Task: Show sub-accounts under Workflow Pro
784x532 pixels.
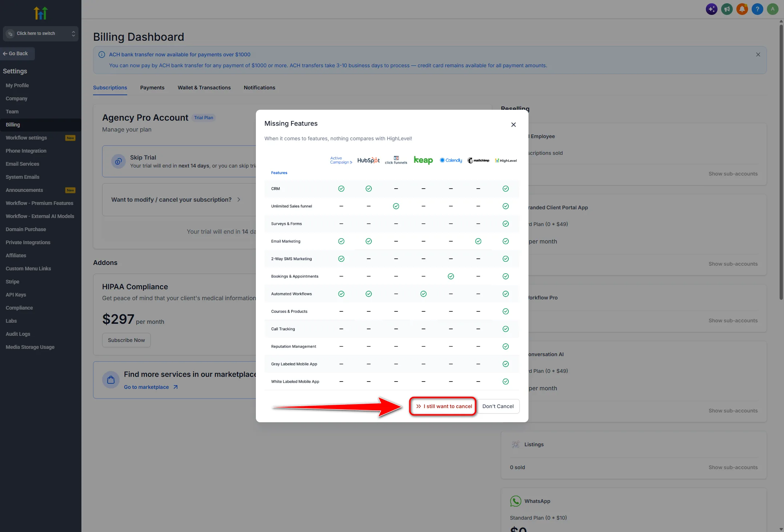Action: (x=733, y=321)
